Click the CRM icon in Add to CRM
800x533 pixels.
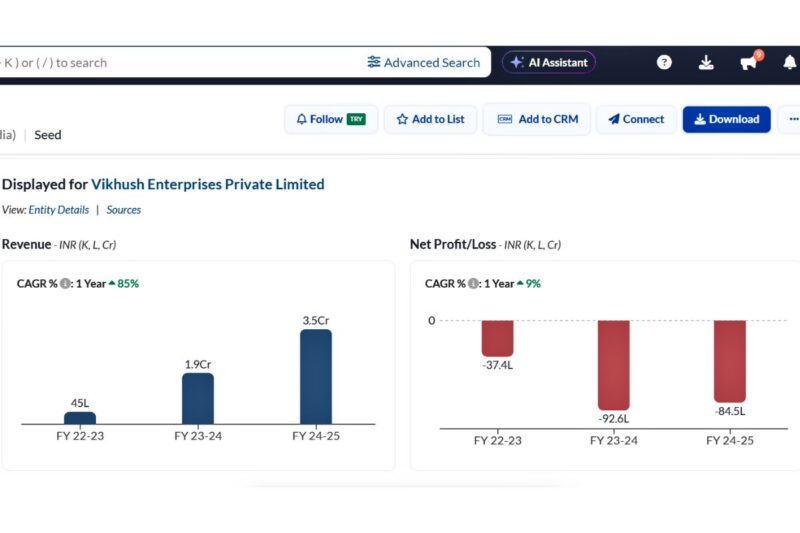(x=505, y=119)
